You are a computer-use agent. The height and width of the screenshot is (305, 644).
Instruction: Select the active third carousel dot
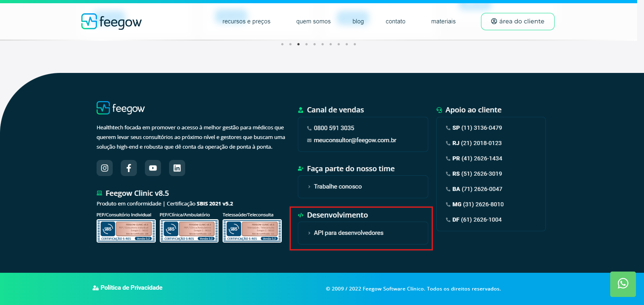pos(298,44)
